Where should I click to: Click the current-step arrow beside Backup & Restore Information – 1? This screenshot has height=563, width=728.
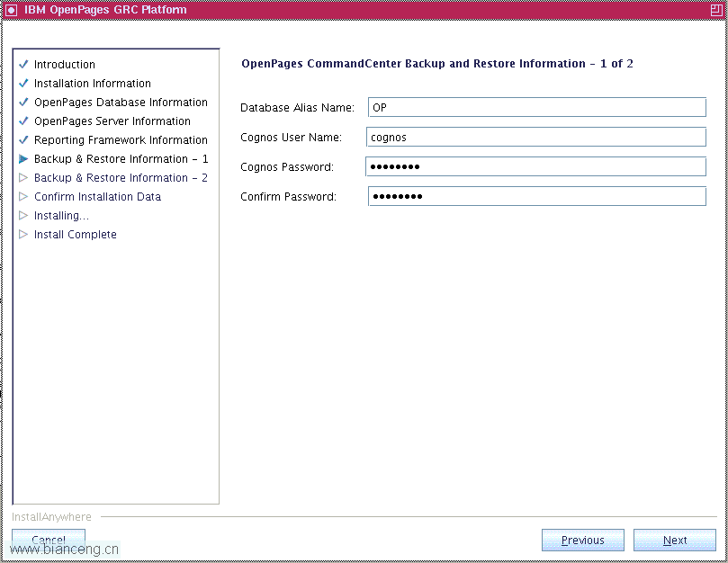23,158
